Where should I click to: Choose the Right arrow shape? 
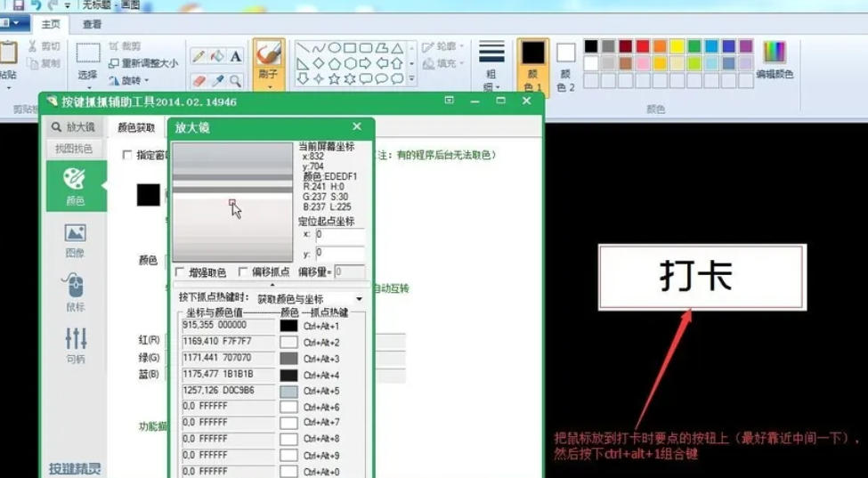(365, 63)
